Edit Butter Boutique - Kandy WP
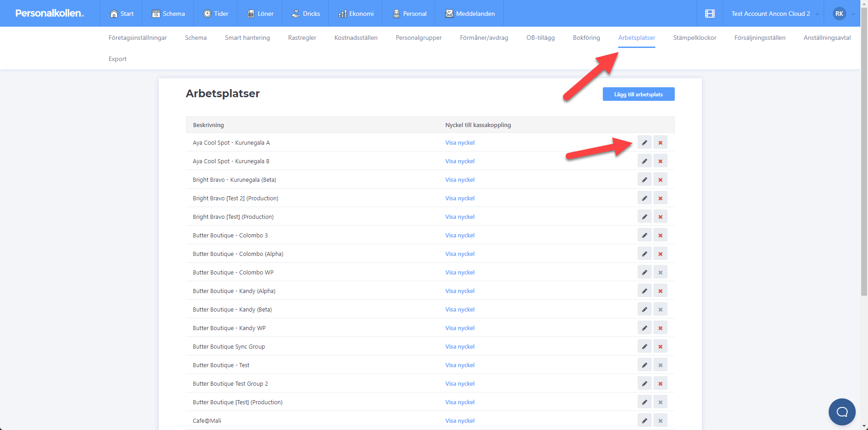Screen dimensions: 868x430 644,328
